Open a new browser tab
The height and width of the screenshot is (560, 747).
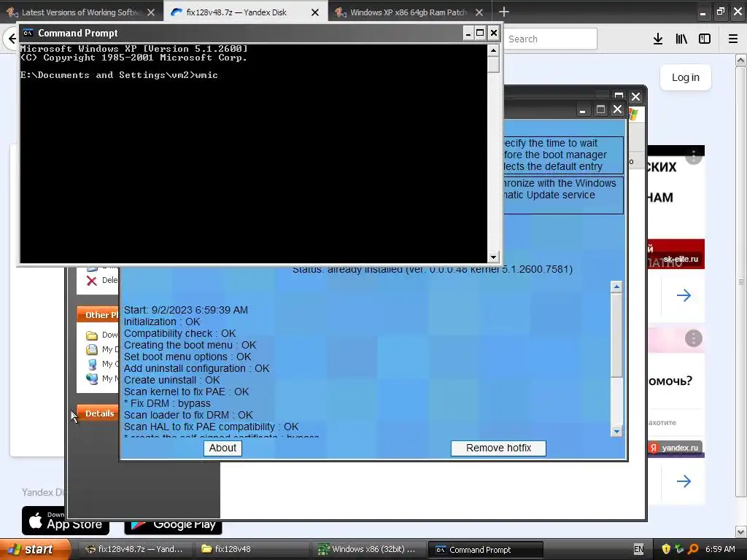point(504,12)
